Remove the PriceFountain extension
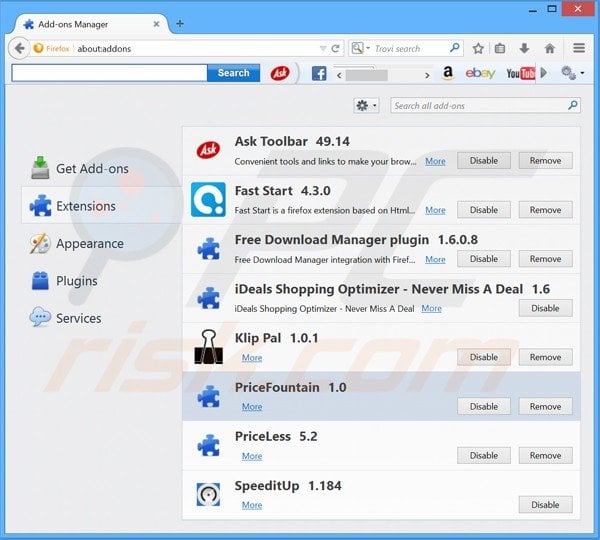Screen dimensions: 600x540 545,406
